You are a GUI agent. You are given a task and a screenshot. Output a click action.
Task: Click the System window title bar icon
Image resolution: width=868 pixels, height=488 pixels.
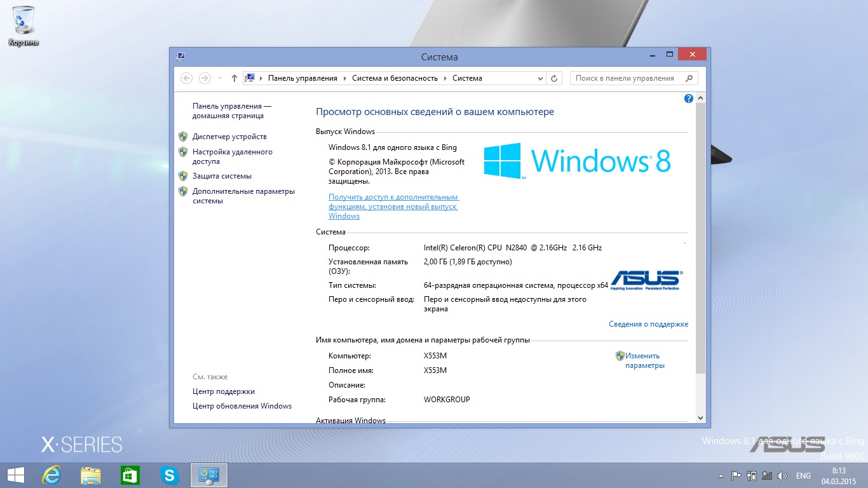coord(180,57)
